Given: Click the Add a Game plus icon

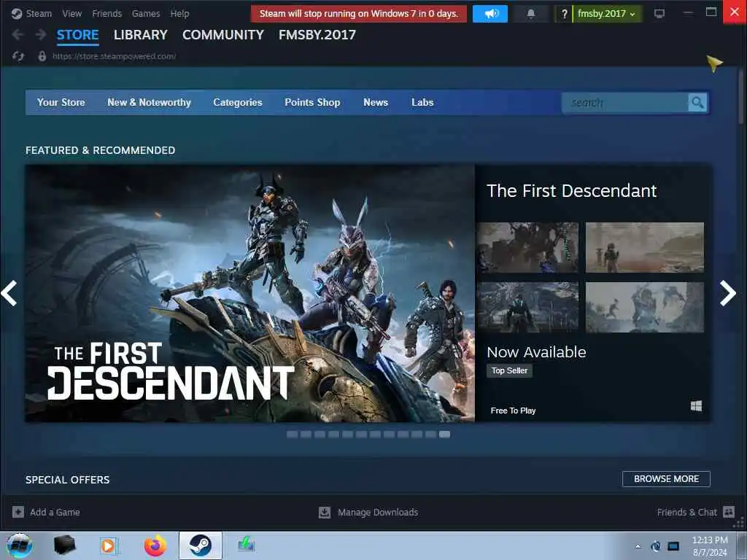Looking at the screenshot, I should [x=18, y=513].
